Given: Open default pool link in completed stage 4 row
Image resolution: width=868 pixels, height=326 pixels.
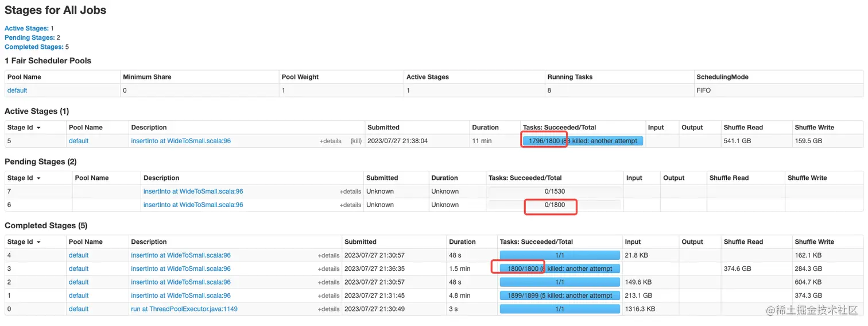Looking at the screenshot, I should (79, 255).
